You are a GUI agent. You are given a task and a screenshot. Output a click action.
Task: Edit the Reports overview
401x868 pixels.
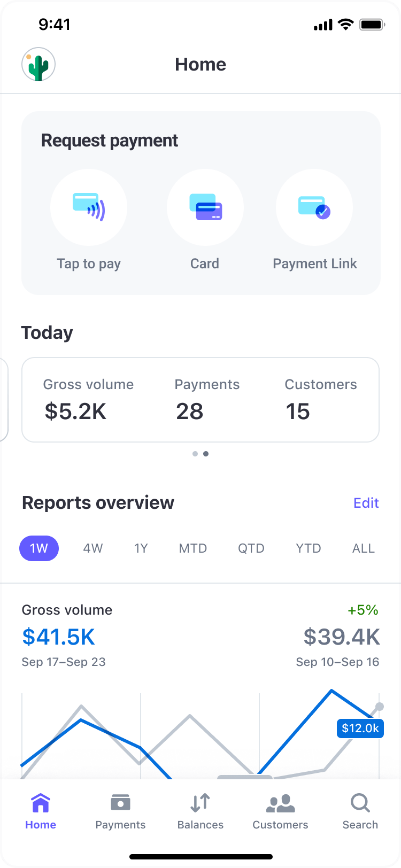[x=366, y=503]
